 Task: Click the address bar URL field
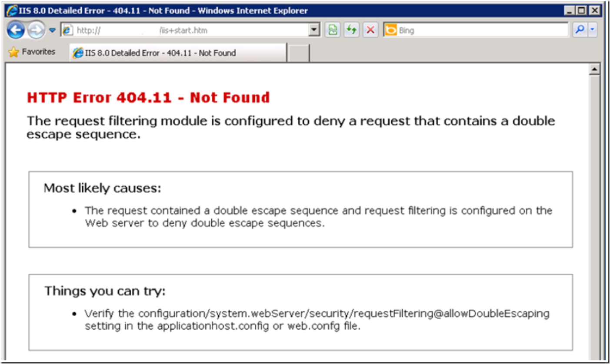click(x=190, y=30)
